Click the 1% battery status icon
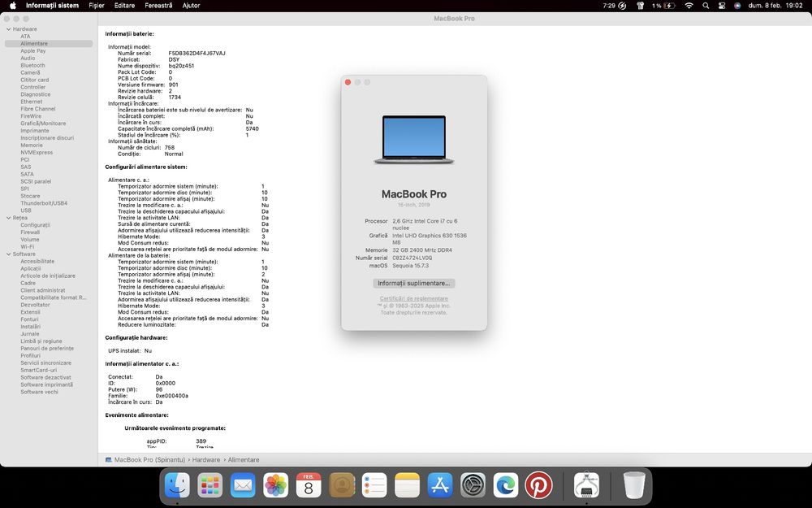812x508 pixels. 663,6
